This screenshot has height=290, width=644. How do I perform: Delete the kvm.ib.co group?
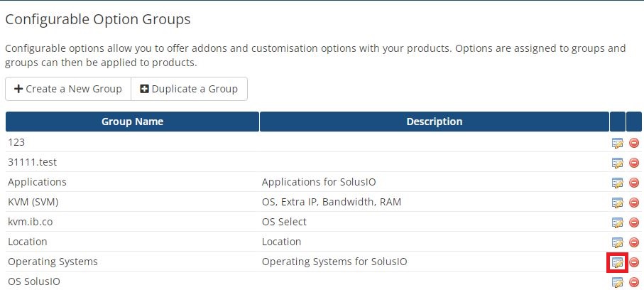pos(634,222)
